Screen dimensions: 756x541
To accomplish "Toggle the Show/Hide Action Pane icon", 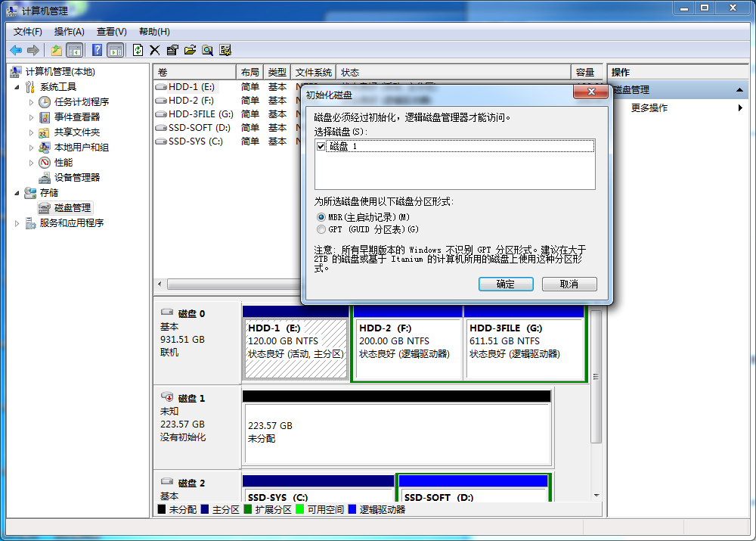I will [115, 50].
